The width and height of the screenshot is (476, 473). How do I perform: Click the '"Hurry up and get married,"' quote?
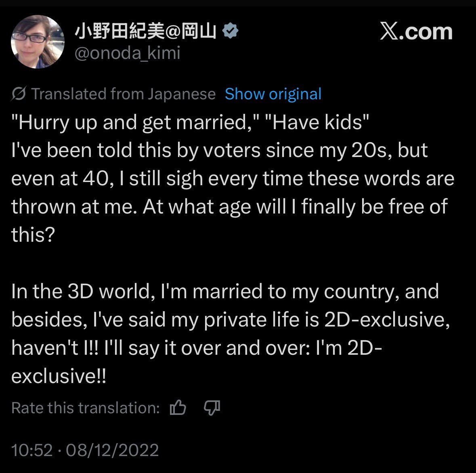coord(135,122)
